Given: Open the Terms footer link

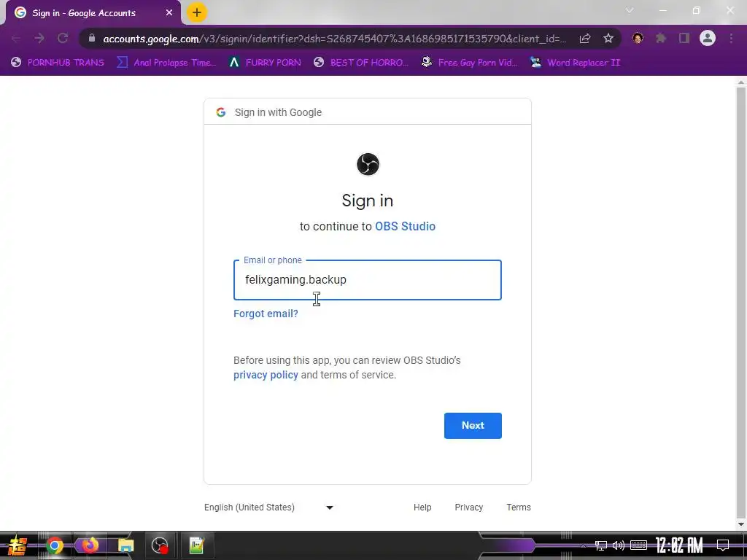Looking at the screenshot, I should pos(519,507).
